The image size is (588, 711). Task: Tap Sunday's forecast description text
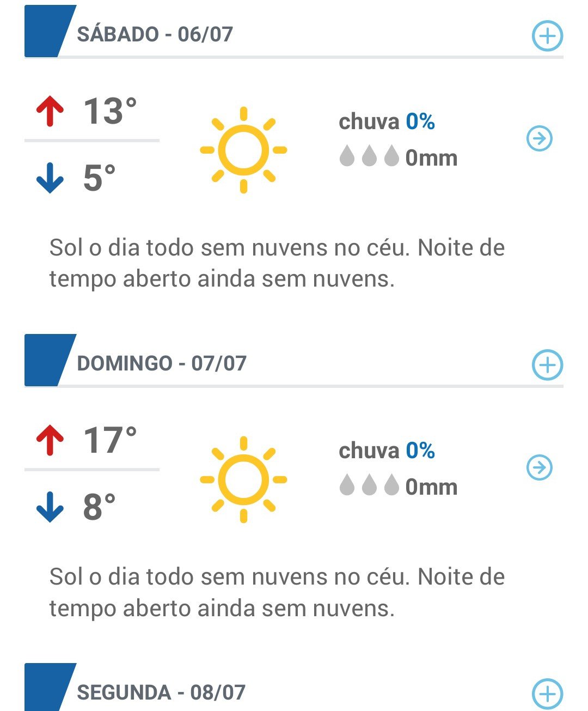pos(277,592)
